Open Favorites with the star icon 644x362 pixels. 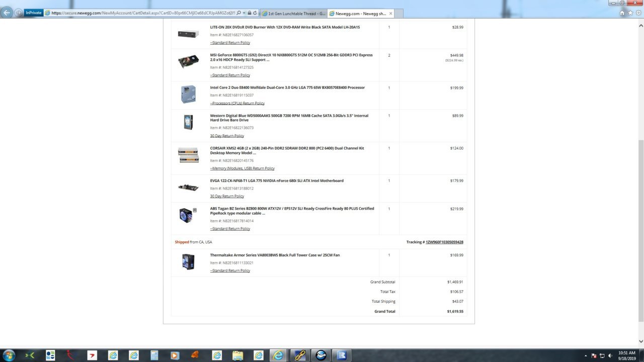coord(630,13)
